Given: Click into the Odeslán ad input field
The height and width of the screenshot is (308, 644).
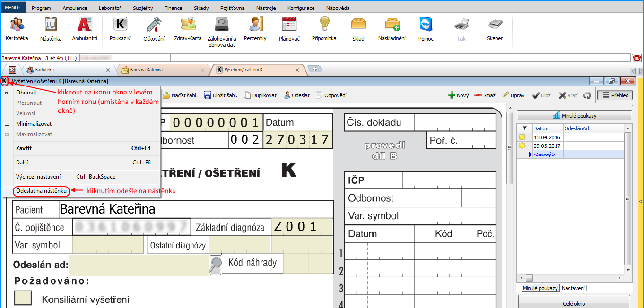Looking at the screenshot, I should click(x=139, y=265).
